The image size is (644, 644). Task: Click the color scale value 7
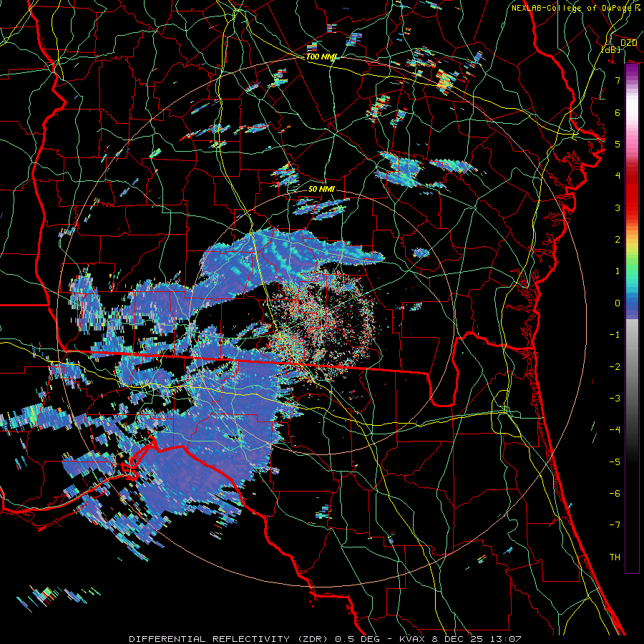[x=618, y=80]
